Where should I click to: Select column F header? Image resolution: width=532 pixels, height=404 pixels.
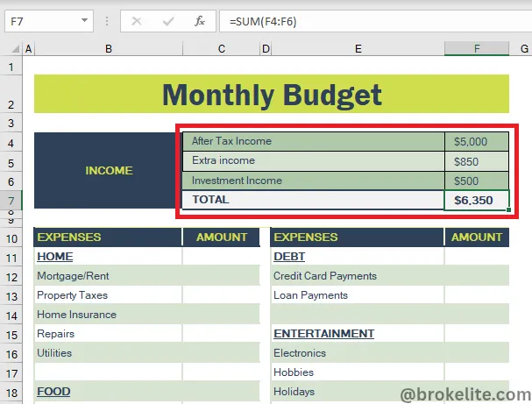click(477, 49)
